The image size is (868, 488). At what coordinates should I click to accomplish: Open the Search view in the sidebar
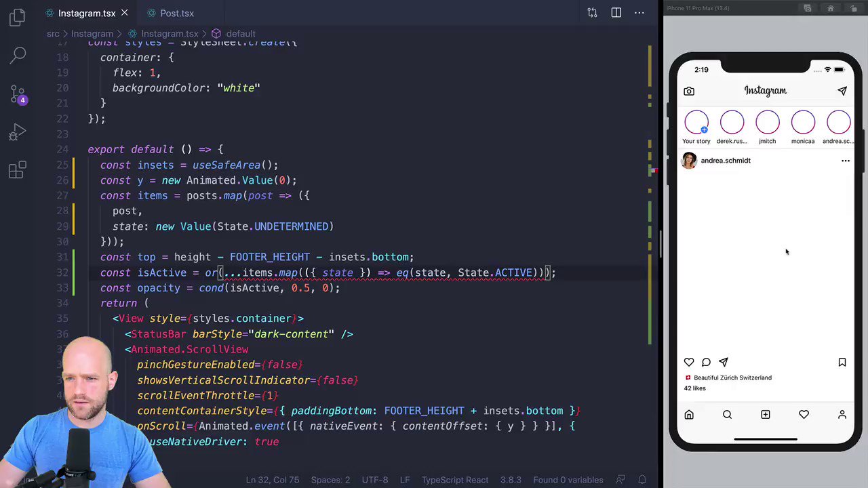coord(17,55)
